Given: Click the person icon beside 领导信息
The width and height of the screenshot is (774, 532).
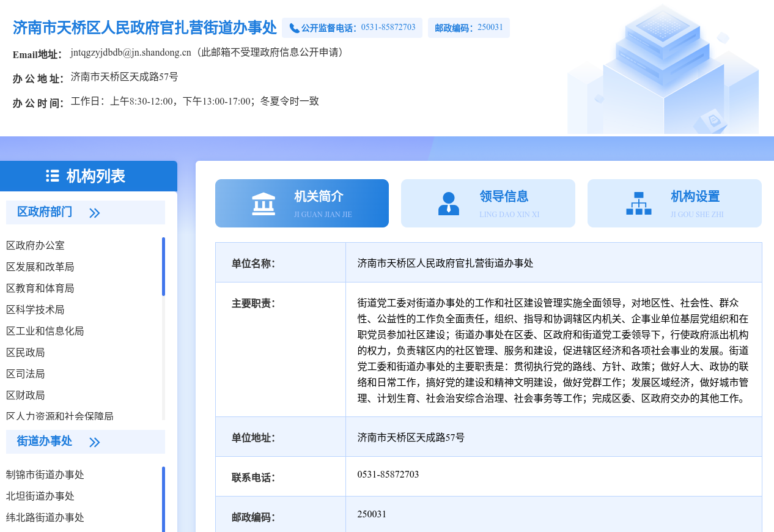Looking at the screenshot, I should coord(449,204).
